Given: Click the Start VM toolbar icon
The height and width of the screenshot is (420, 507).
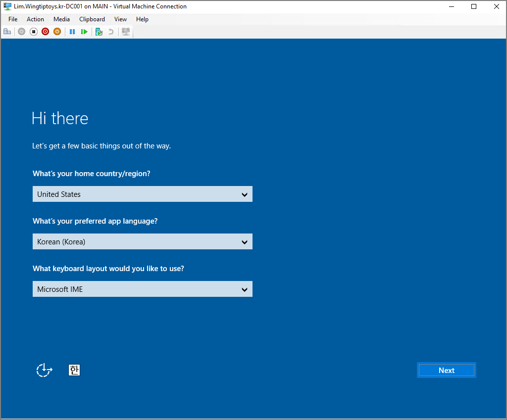Looking at the screenshot, I should tap(21, 32).
